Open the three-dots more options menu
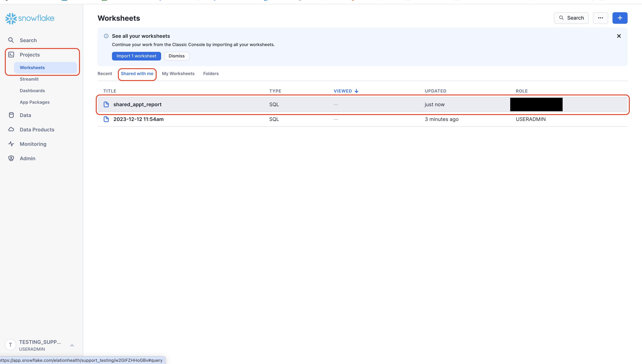 (600, 18)
